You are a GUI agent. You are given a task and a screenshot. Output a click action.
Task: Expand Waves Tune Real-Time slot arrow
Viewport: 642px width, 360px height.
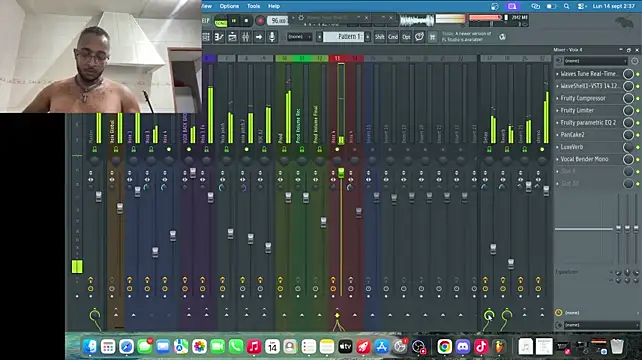[557, 74]
